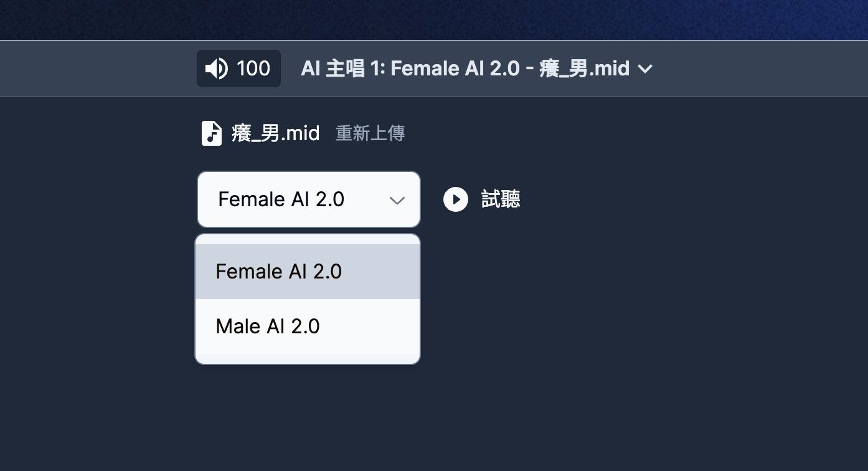Click empty dark panel below the options list
The height and width of the screenshot is (471, 868).
[308, 417]
